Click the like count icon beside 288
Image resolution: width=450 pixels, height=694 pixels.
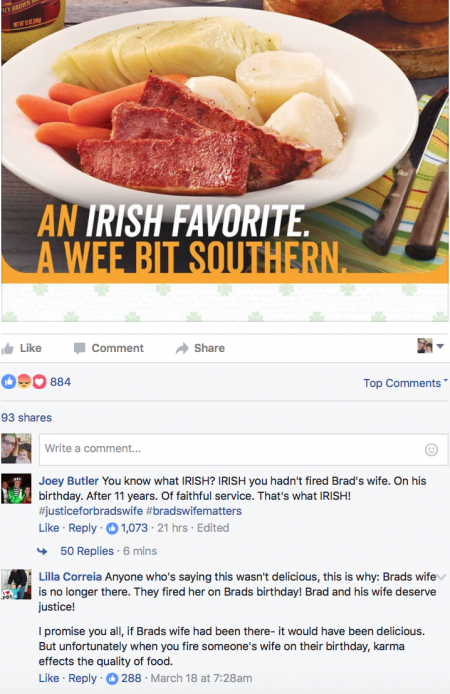(112, 678)
